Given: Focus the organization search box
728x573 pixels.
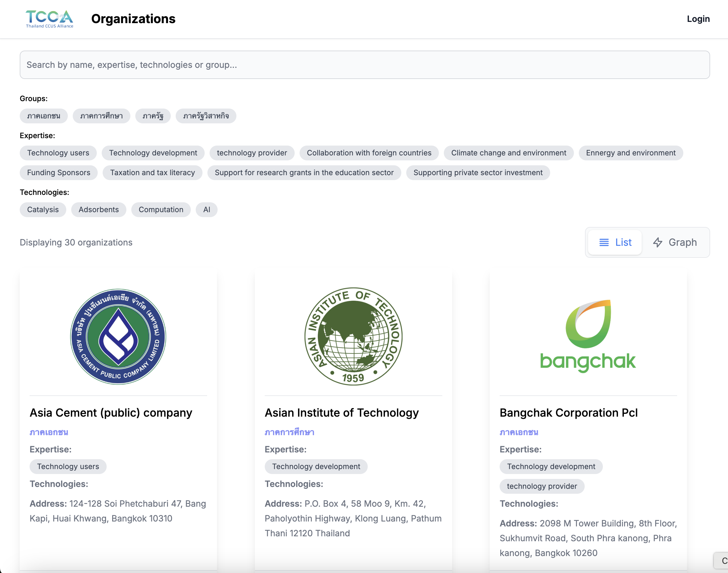Looking at the screenshot, I should [365, 65].
